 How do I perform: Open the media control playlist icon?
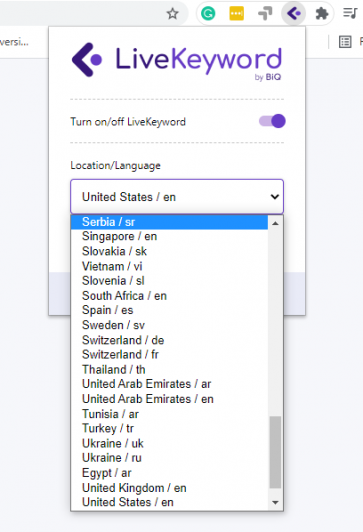(x=350, y=13)
